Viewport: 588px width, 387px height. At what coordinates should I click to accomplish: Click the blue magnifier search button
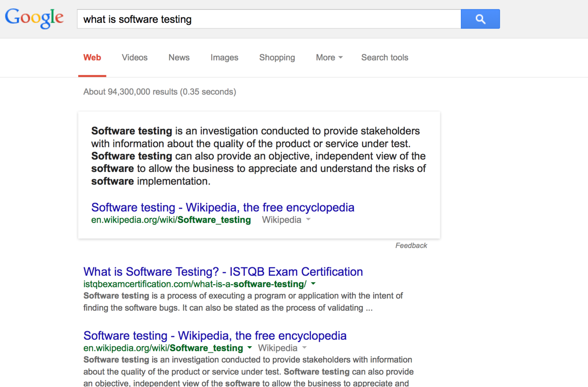pyautogui.click(x=480, y=19)
